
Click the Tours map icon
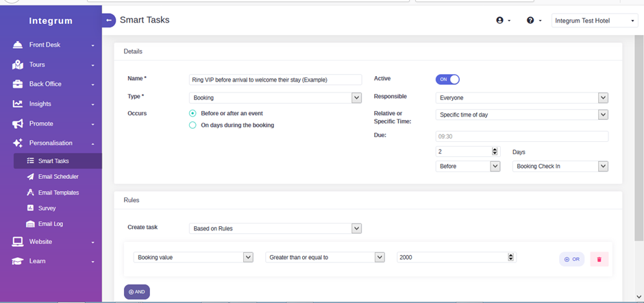[x=18, y=64]
